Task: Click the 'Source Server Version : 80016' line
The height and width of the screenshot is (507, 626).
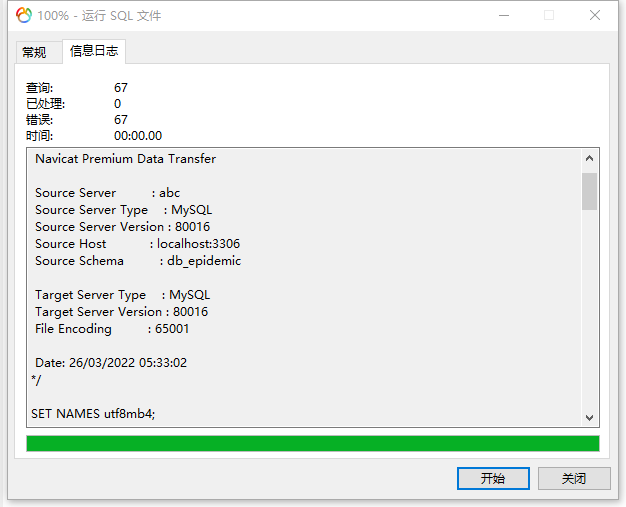Action: pos(122,226)
